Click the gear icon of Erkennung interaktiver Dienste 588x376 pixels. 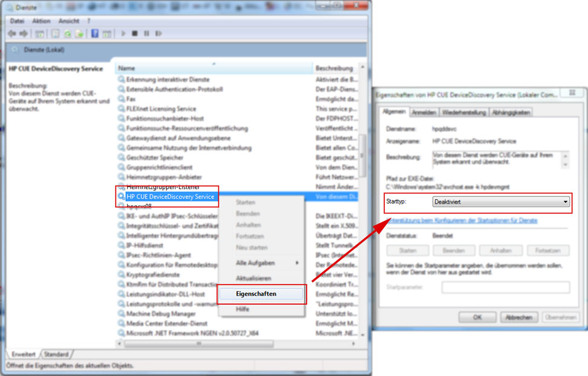point(121,79)
